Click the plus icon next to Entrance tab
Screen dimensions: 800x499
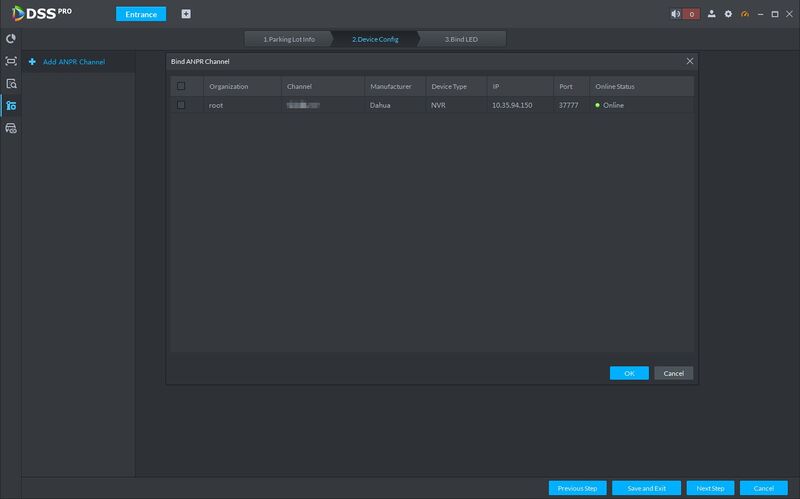pos(186,14)
